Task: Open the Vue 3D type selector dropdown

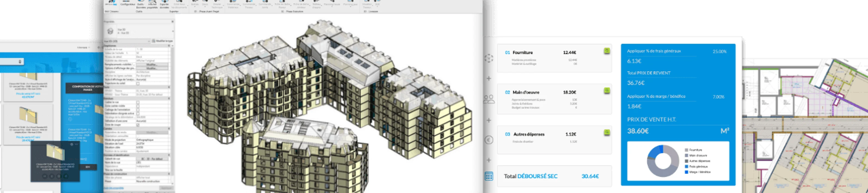Action: coord(173,31)
